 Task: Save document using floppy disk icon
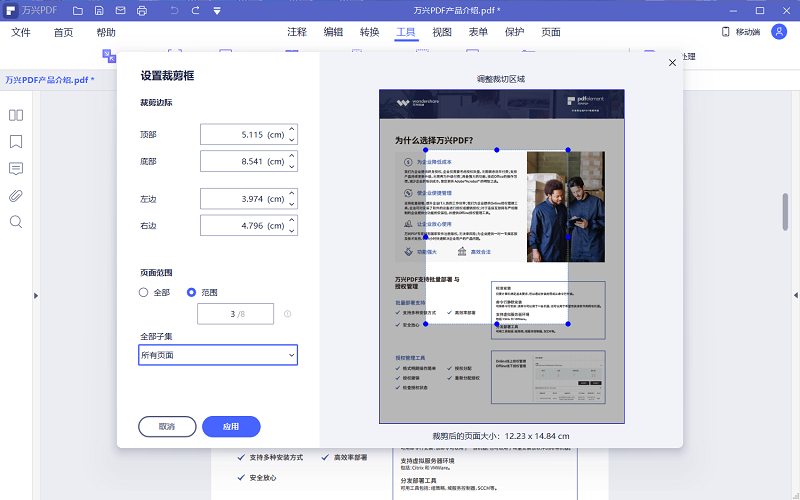(x=99, y=11)
